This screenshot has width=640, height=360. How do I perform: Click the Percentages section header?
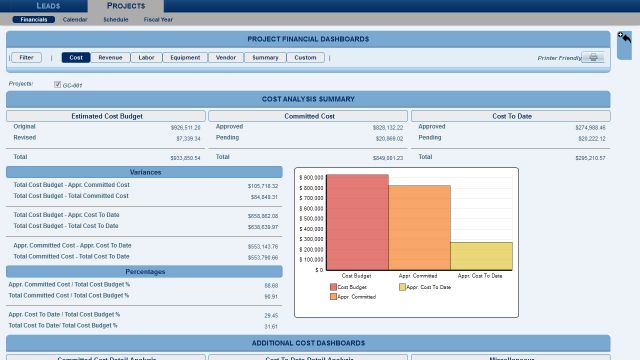(144, 271)
